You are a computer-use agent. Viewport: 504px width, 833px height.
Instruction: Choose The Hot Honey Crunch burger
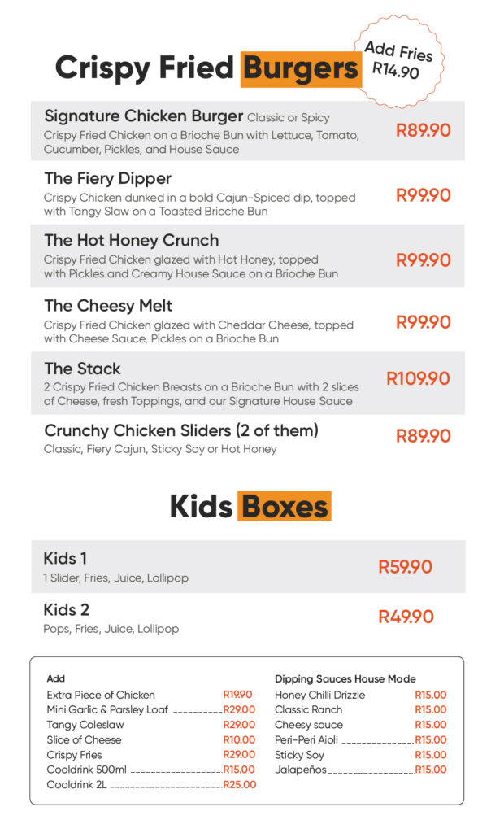tap(132, 240)
